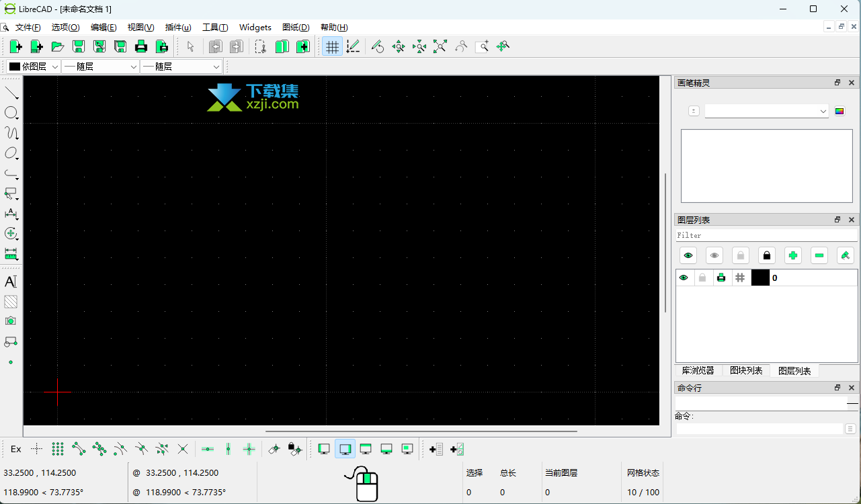Toggle Snap on Grid in snap toolbar
The width and height of the screenshot is (861, 504).
58,449
